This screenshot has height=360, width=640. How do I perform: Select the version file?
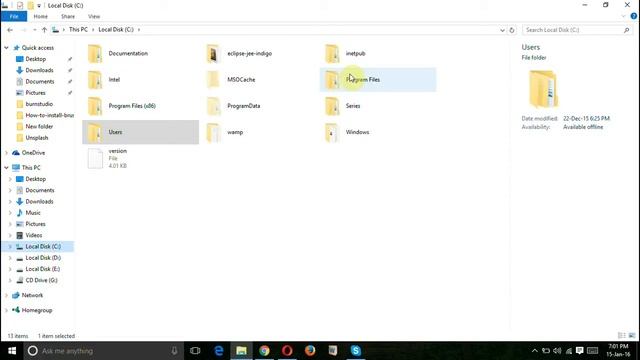point(140,158)
